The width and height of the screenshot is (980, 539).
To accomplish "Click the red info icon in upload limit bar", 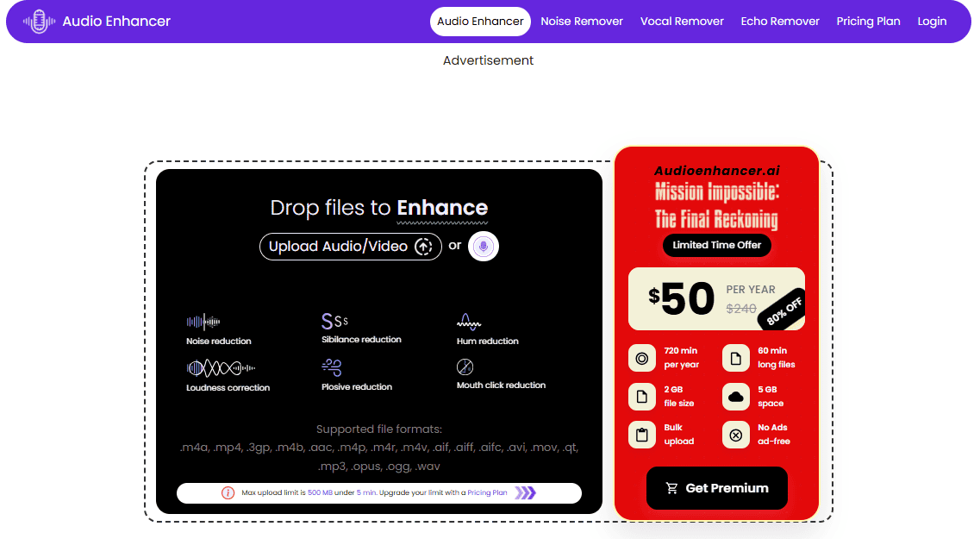I will point(228,492).
